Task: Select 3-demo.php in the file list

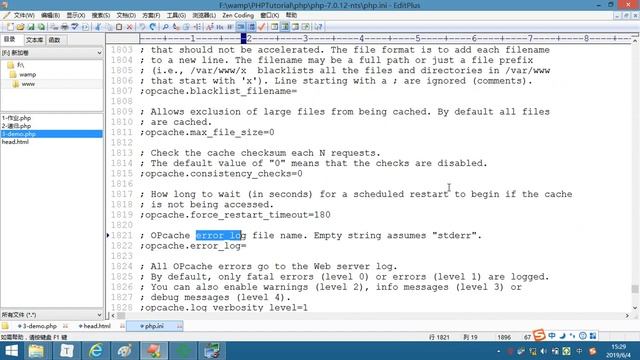Action: click(x=51, y=134)
